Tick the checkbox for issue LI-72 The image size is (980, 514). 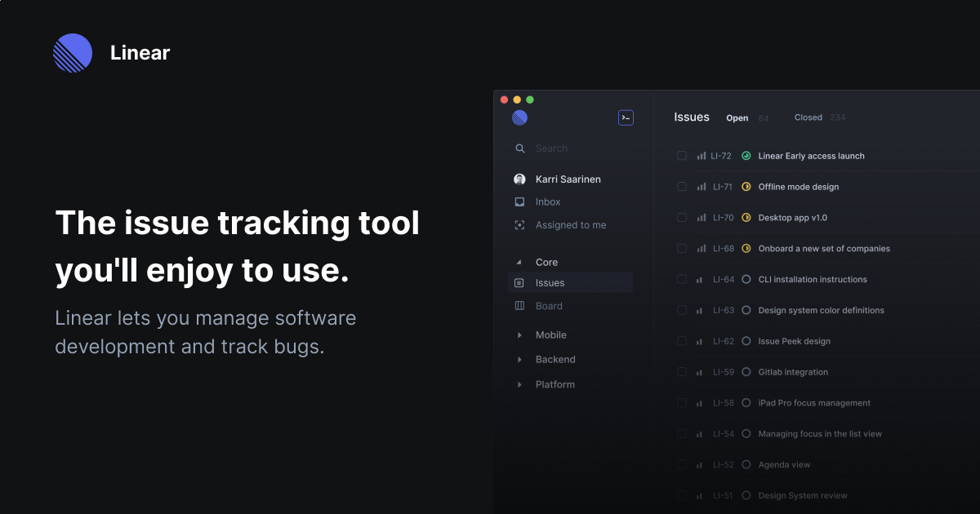tap(682, 156)
